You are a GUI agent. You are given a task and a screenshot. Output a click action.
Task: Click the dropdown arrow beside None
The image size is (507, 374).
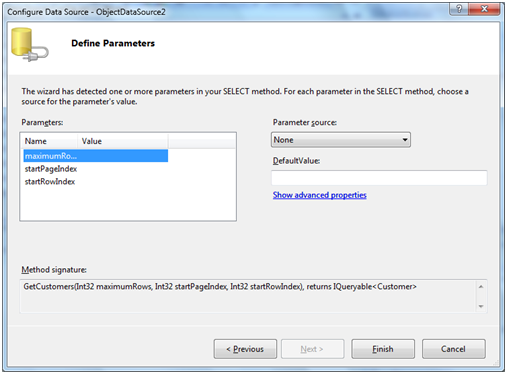(x=405, y=140)
